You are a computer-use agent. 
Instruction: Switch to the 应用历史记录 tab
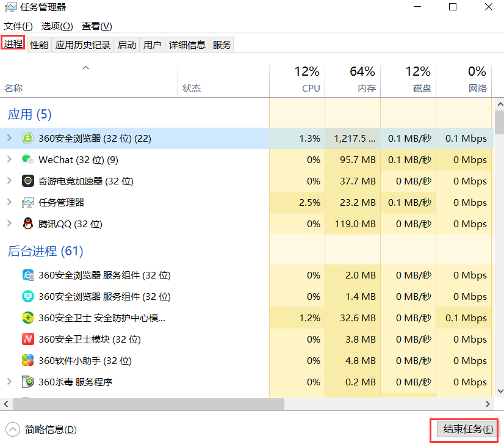[82, 45]
